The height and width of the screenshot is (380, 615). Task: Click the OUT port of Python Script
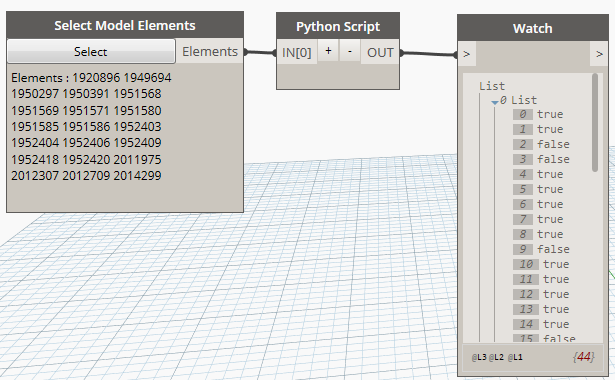point(380,52)
